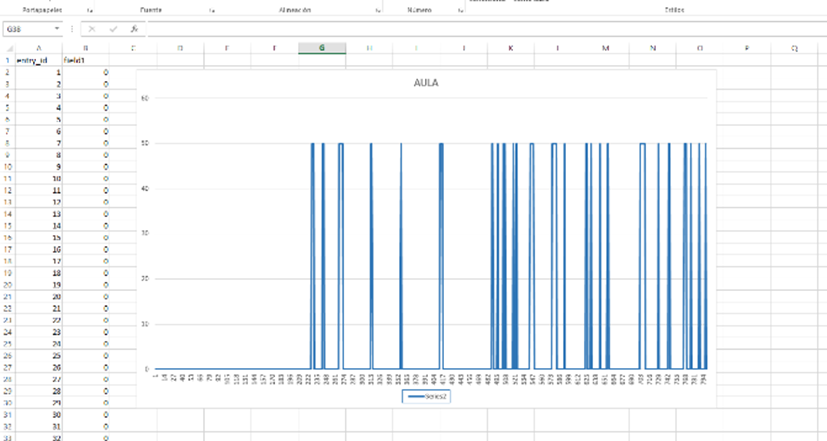Screen dimensions: 827x441
Task: Click the 50 label on the vertical axis
Action: [146, 143]
